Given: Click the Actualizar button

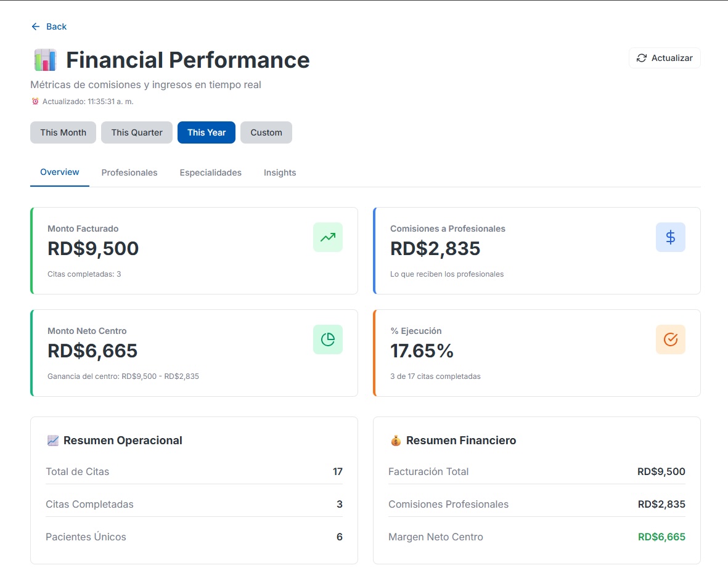Looking at the screenshot, I should pos(665,58).
